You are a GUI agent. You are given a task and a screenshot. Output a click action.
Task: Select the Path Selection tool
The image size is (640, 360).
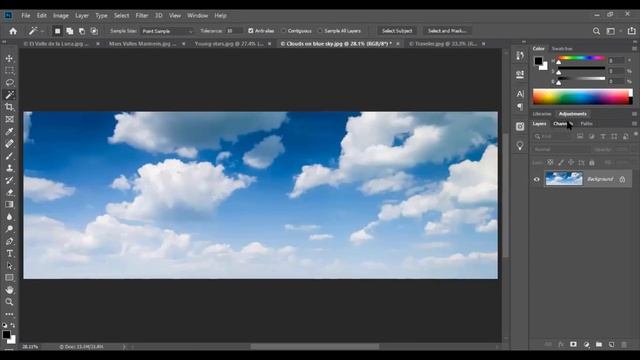(9, 266)
